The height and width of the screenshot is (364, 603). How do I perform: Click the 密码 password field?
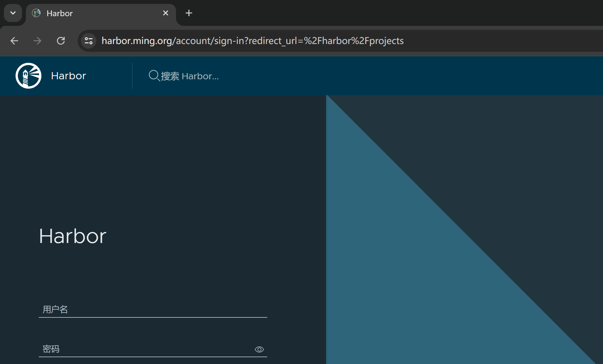point(146,349)
